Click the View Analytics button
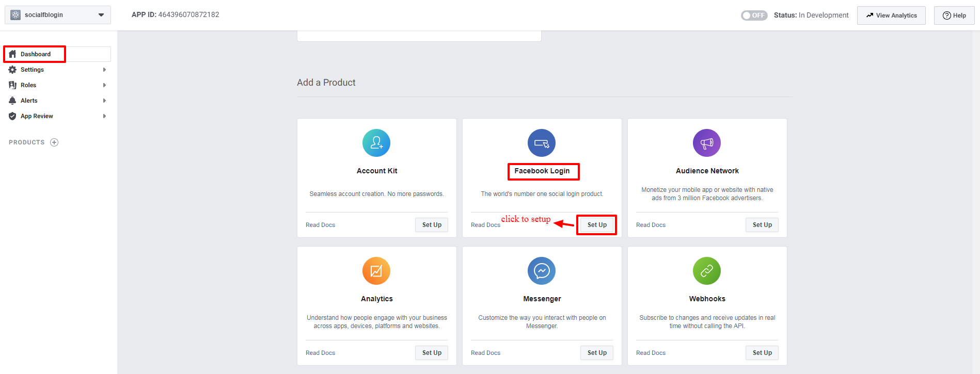The image size is (980, 374). pos(891,15)
